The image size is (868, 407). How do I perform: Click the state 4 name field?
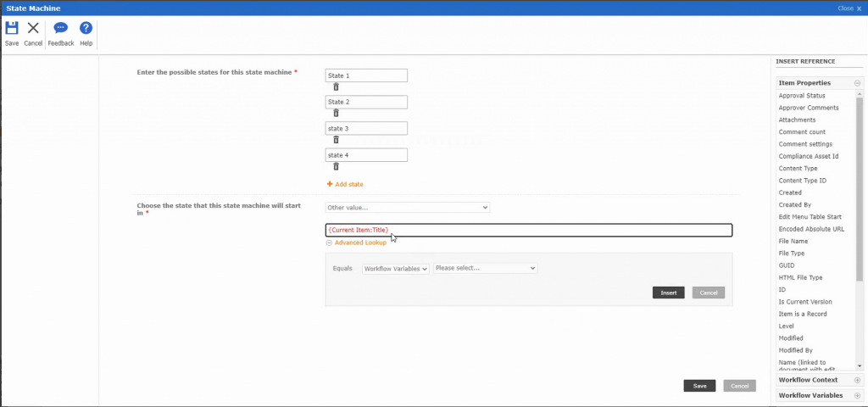tap(366, 155)
